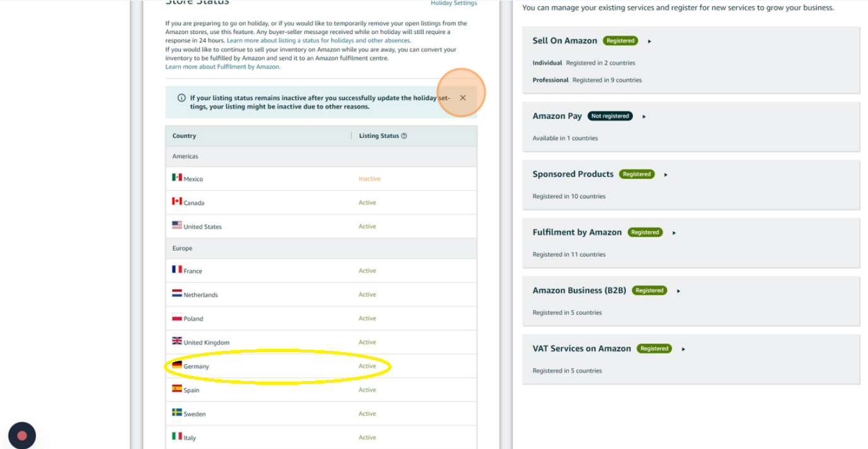Open listing status for holidays help link

coord(318,40)
